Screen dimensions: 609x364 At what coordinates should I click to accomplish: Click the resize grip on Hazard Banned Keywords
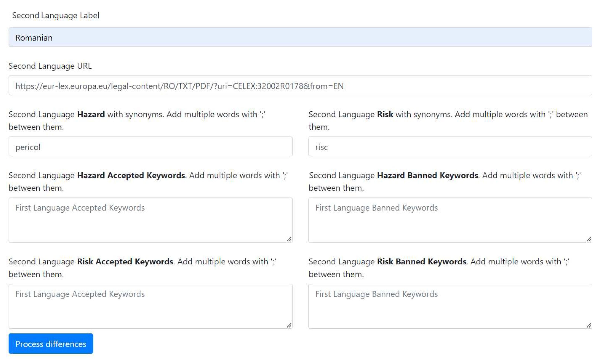pos(589,239)
